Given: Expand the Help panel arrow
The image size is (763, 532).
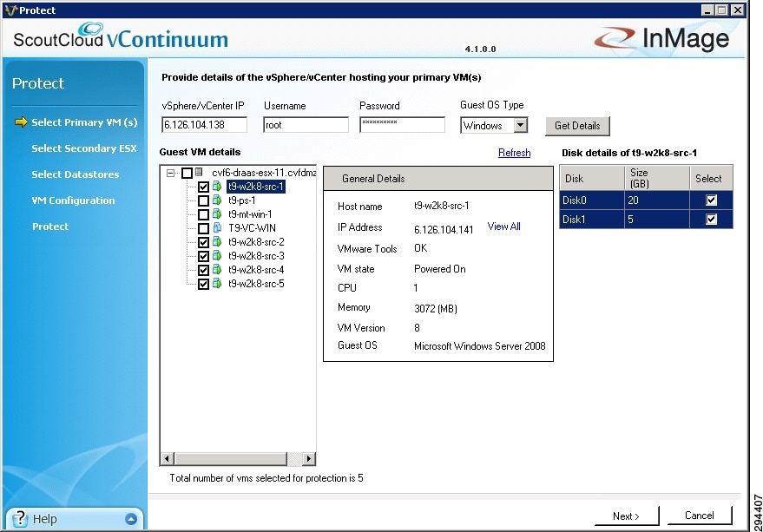Looking at the screenshot, I should click(x=131, y=519).
